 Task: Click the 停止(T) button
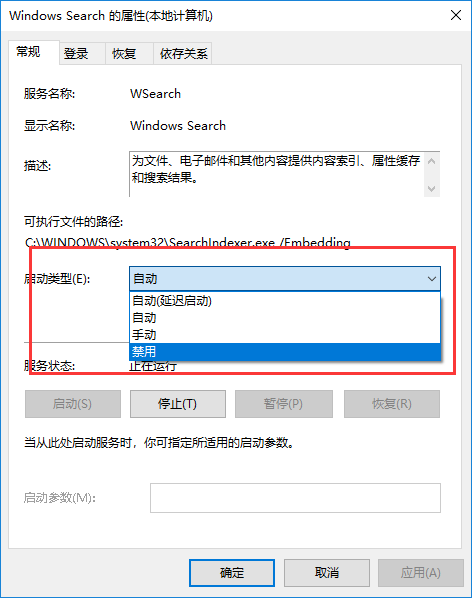(178, 403)
